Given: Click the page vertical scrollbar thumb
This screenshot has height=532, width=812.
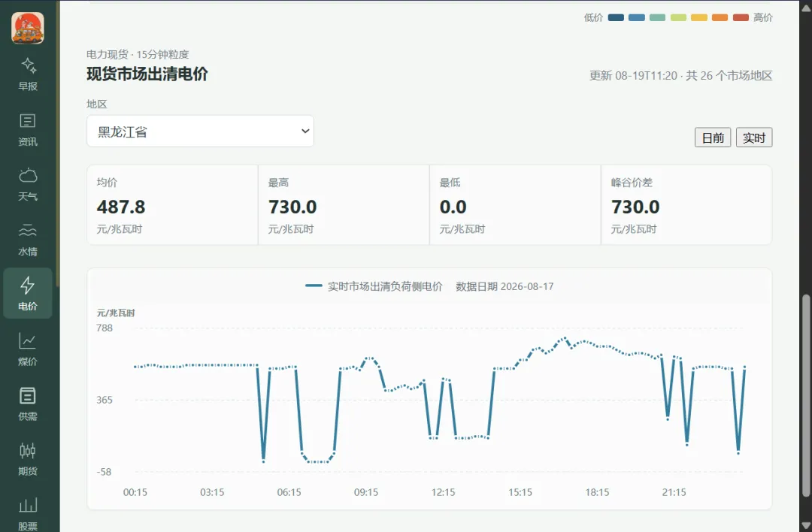Looking at the screenshot, I should pyautogui.click(x=806, y=394).
